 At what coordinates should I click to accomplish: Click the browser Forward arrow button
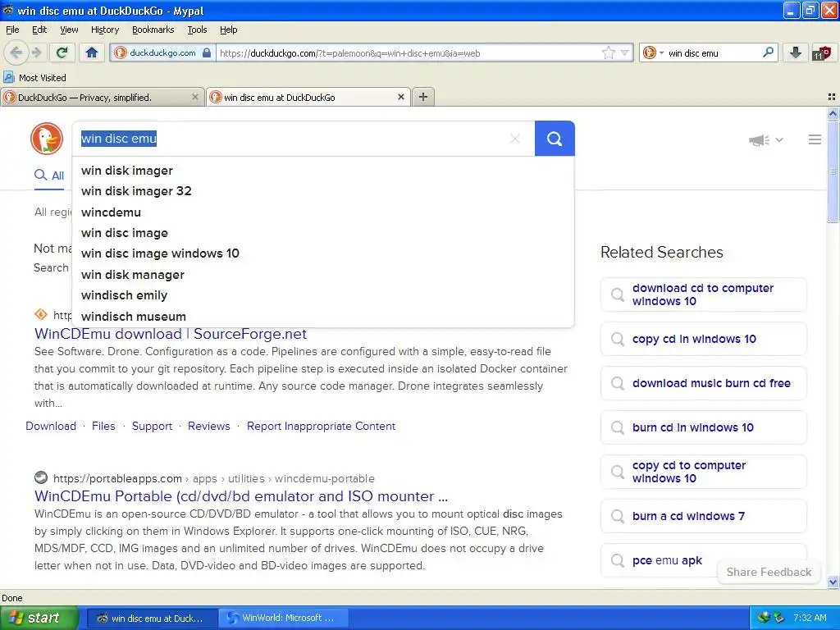point(36,52)
